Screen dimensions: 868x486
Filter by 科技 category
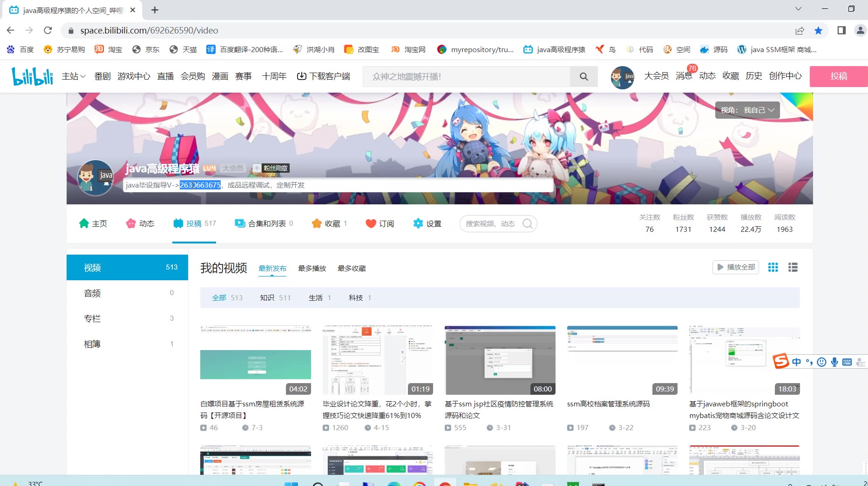pyautogui.click(x=360, y=298)
